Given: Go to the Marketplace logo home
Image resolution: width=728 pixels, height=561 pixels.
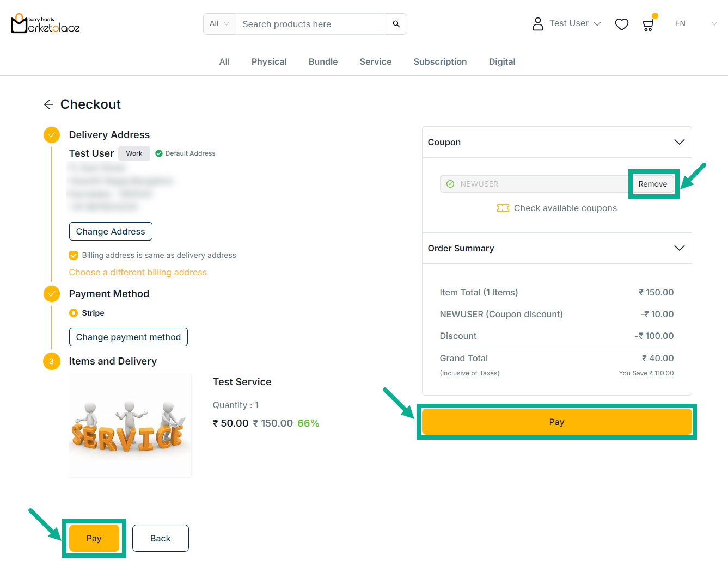Looking at the screenshot, I should pyautogui.click(x=45, y=24).
